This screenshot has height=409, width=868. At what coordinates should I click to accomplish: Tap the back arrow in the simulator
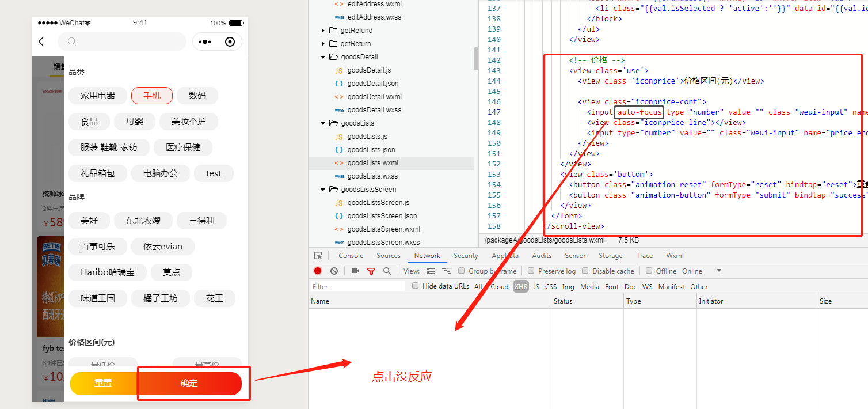coord(41,41)
